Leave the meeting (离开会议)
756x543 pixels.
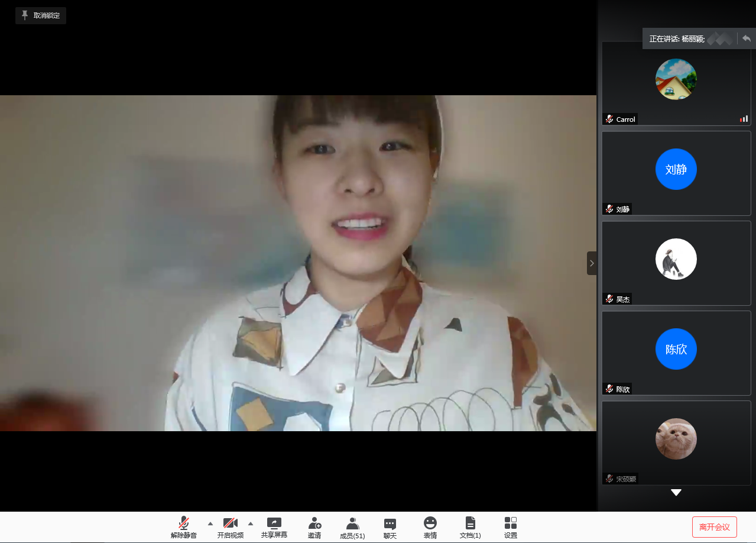pyautogui.click(x=714, y=526)
